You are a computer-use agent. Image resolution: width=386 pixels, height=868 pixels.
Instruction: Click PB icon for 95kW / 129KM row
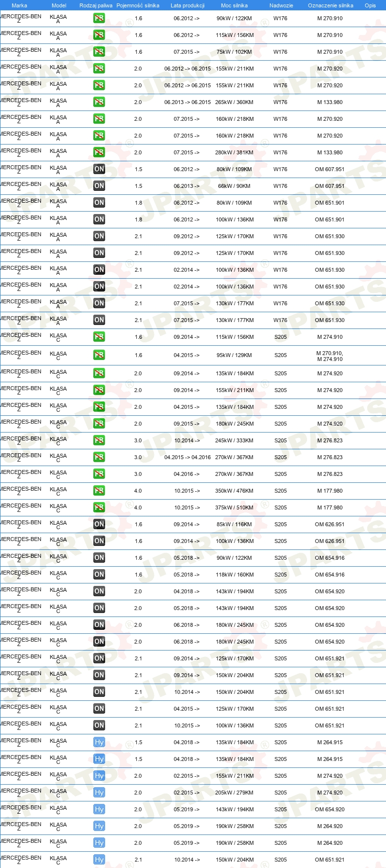tap(99, 355)
